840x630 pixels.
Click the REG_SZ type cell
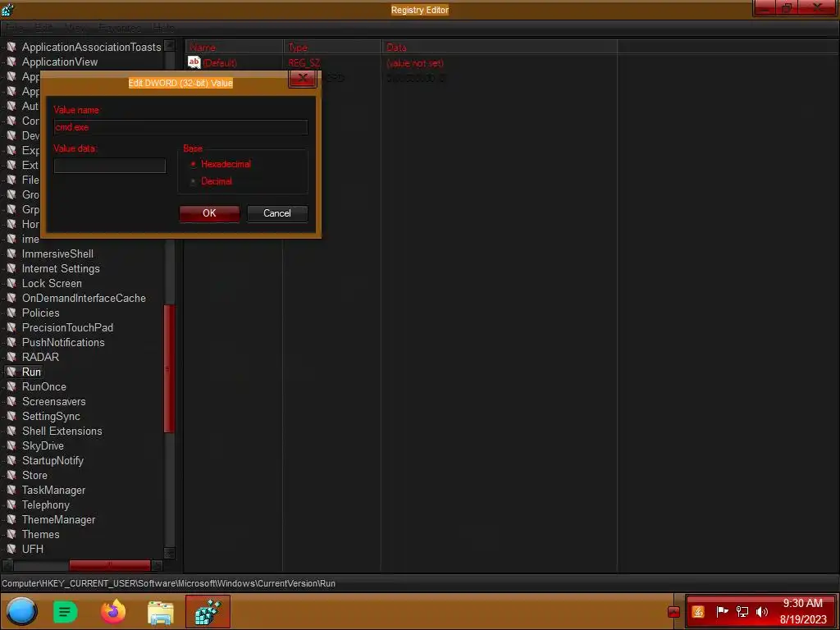point(304,62)
